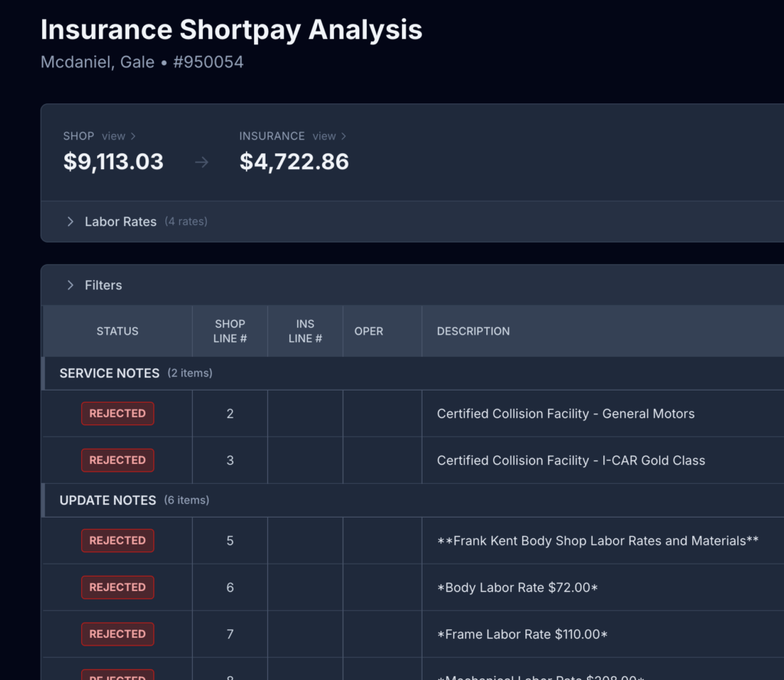784x680 pixels.
Task: Expand the Filters section
Action: [70, 285]
